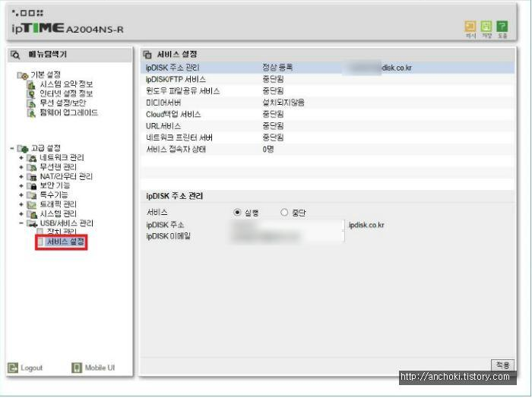The width and height of the screenshot is (532, 398).
Task: Expand the 트래픽 관리 node
Action: (21, 205)
